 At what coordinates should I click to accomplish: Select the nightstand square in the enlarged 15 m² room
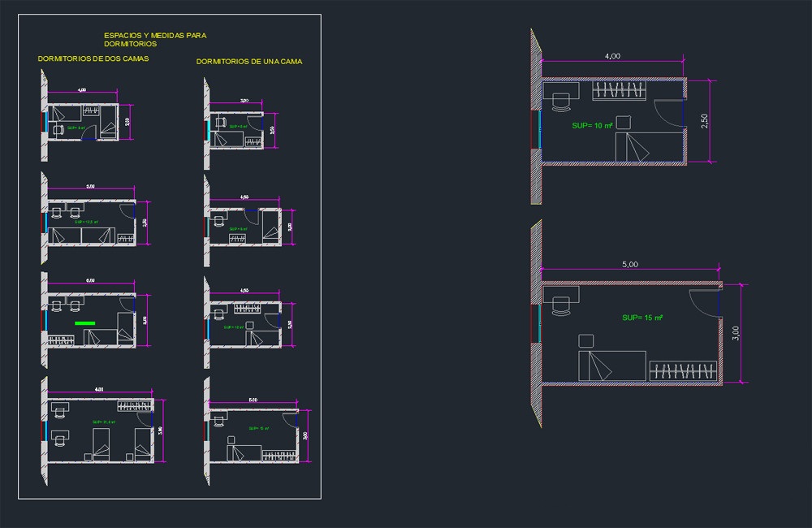point(585,341)
